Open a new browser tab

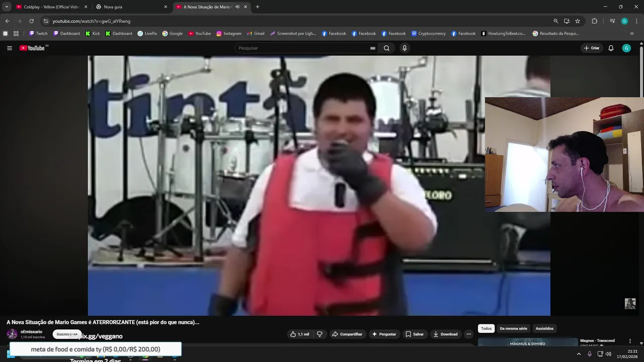[x=258, y=7]
